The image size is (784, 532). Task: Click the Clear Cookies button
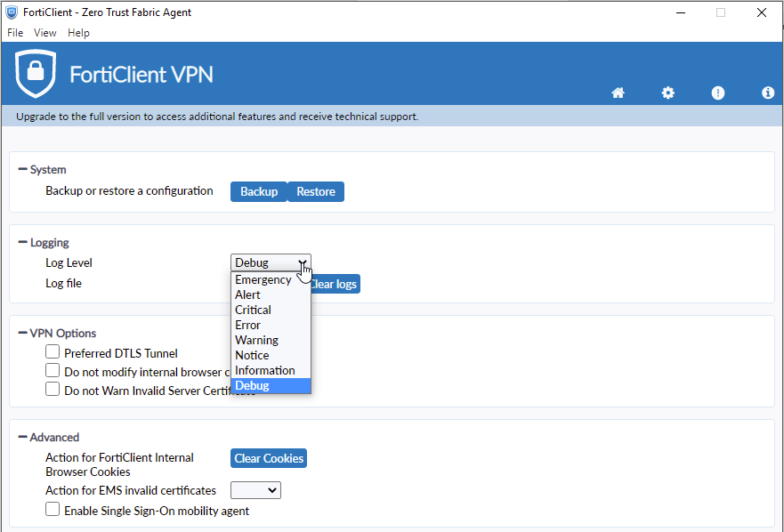tap(269, 458)
